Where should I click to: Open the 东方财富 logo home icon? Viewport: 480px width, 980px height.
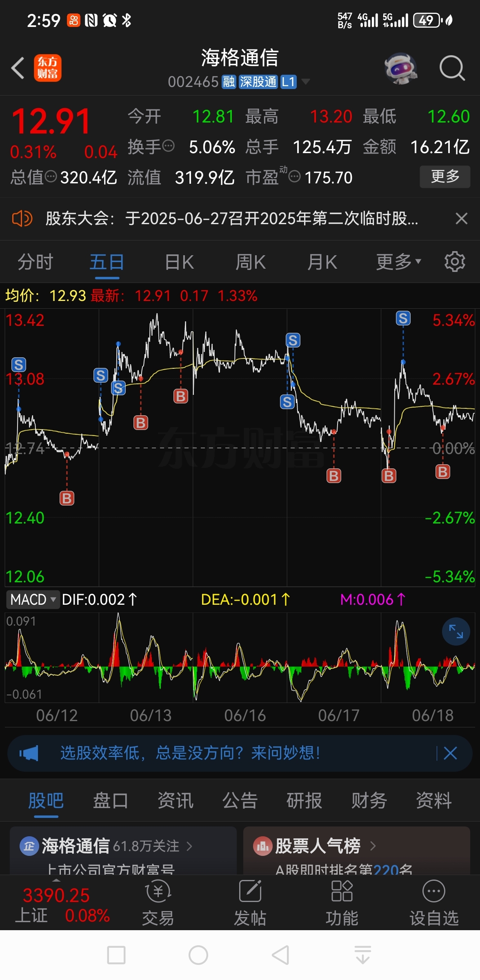48,68
